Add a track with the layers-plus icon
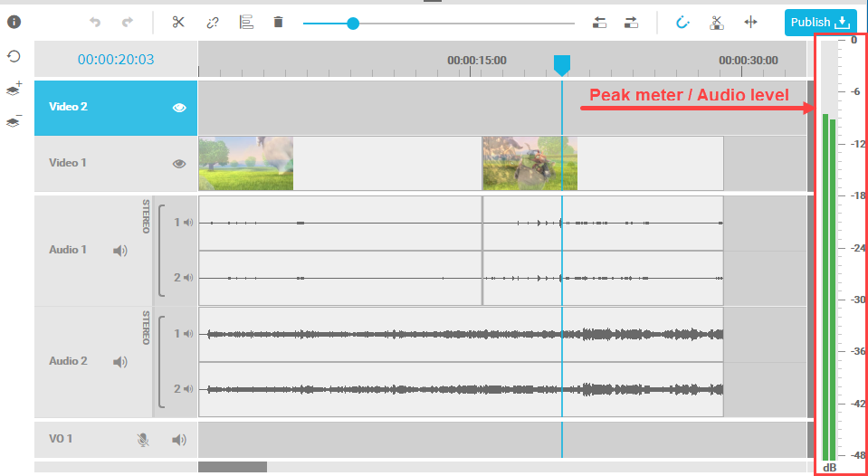Screen dimensions: 868x476 (x=14, y=89)
